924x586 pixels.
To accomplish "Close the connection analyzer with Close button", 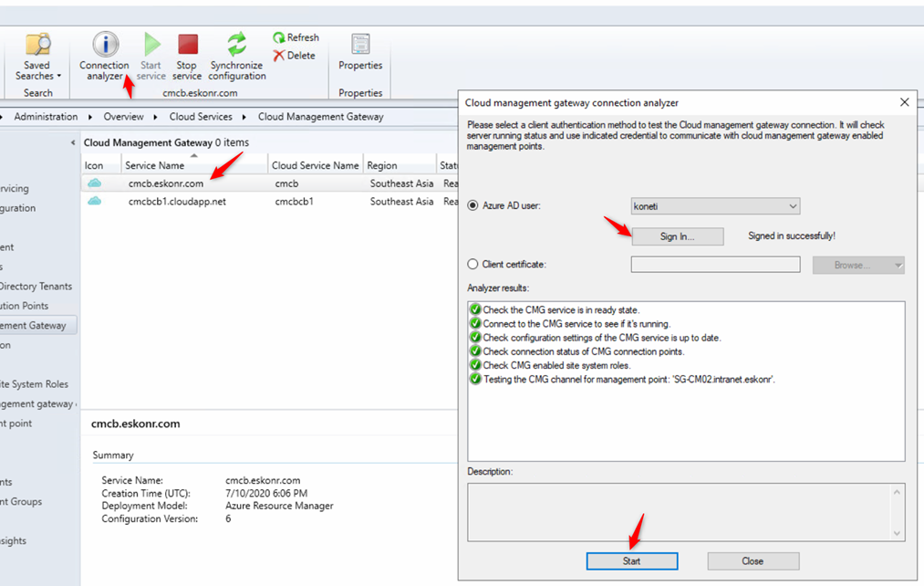I will tap(753, 561).
